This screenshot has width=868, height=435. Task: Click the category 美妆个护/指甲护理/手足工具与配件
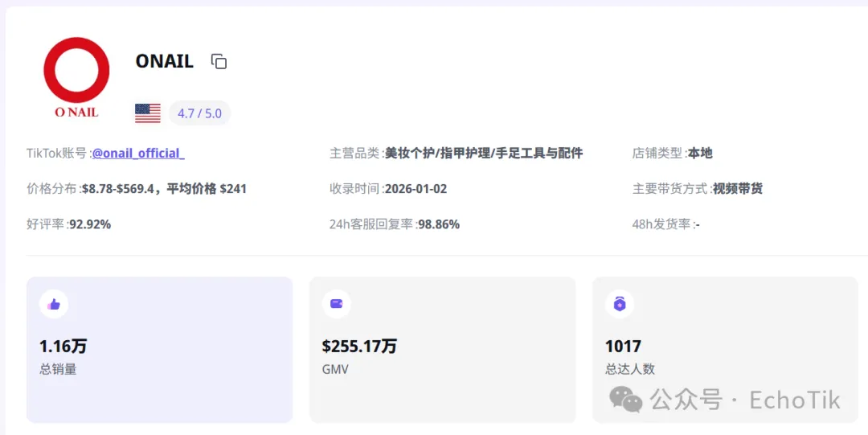tap(484, 154)
